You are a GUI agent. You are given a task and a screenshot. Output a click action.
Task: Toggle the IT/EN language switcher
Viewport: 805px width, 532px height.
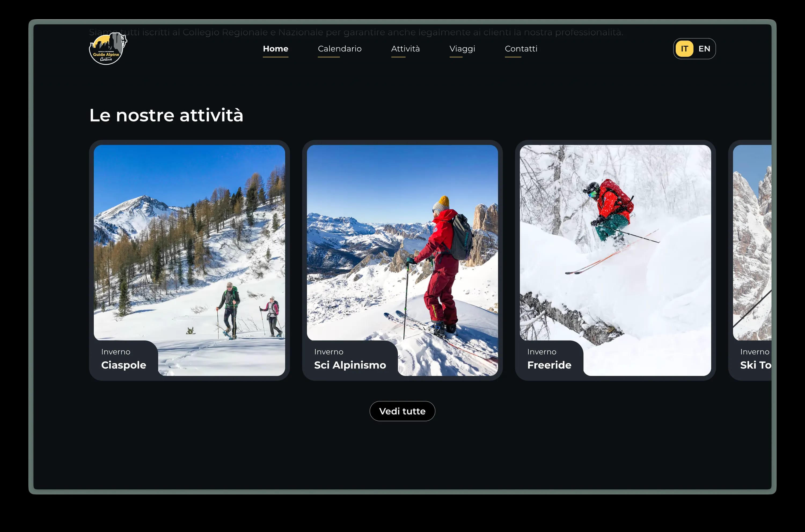tap(694, 49)
